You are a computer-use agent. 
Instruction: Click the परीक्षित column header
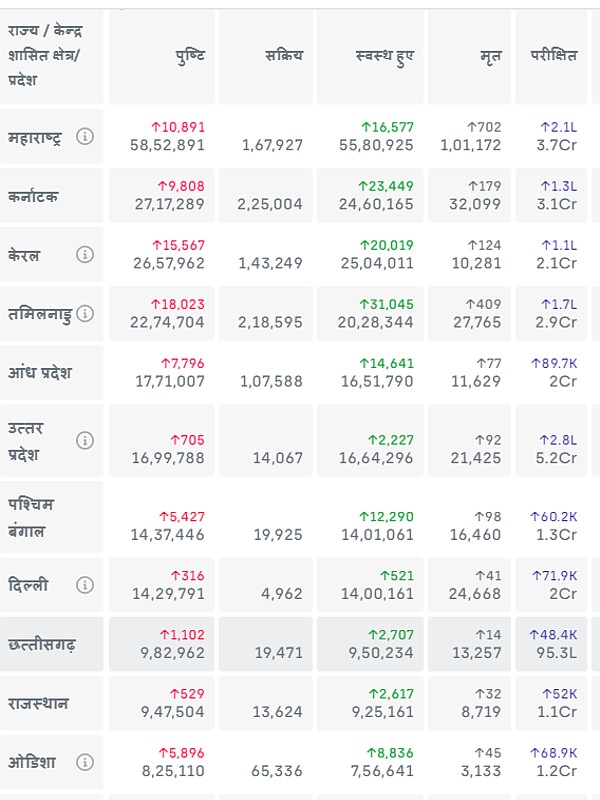click(553, 56)
